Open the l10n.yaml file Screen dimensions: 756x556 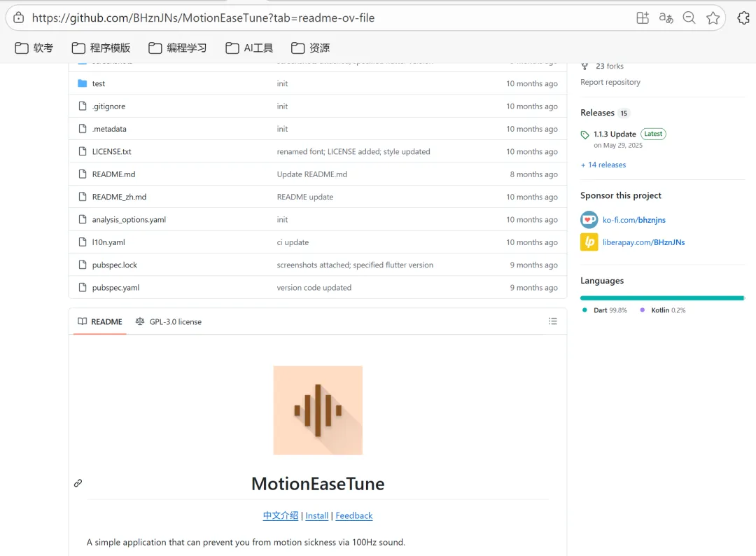pyautogui.click(x=108, y=242)
